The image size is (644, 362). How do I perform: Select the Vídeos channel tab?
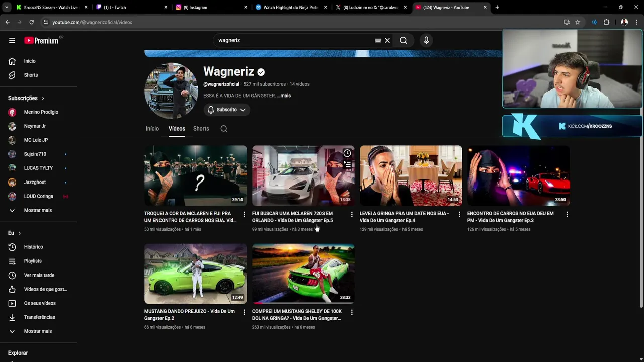[177, 129]
